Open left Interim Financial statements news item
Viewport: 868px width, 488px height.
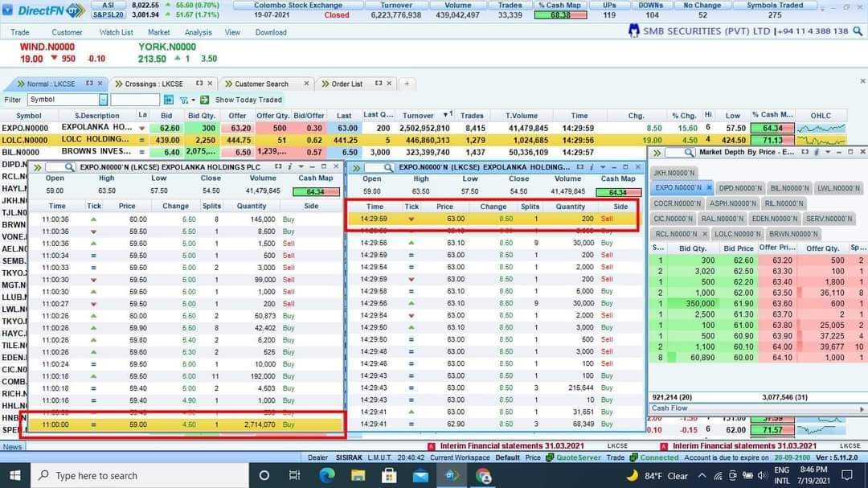(513, 446)
